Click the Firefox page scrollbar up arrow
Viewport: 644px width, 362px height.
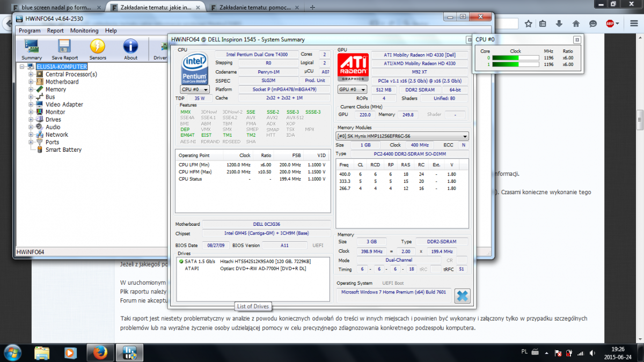640,39
